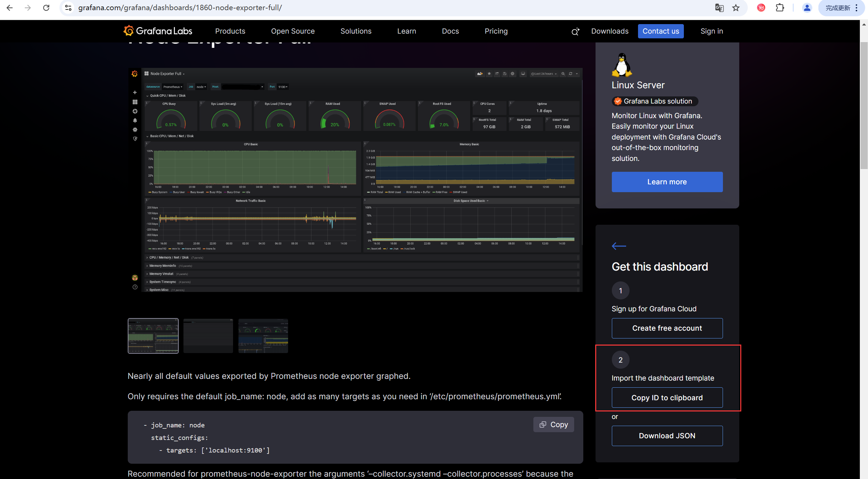This screenshot has width=868, height=479.
Task: Click the page vertical scrollbar thumb
Action: click(864, 105)
